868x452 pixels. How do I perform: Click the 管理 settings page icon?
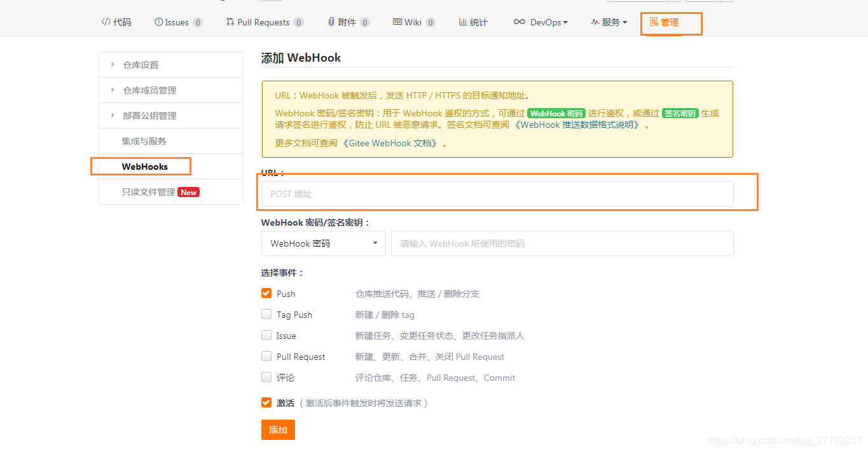pos(654,22)
